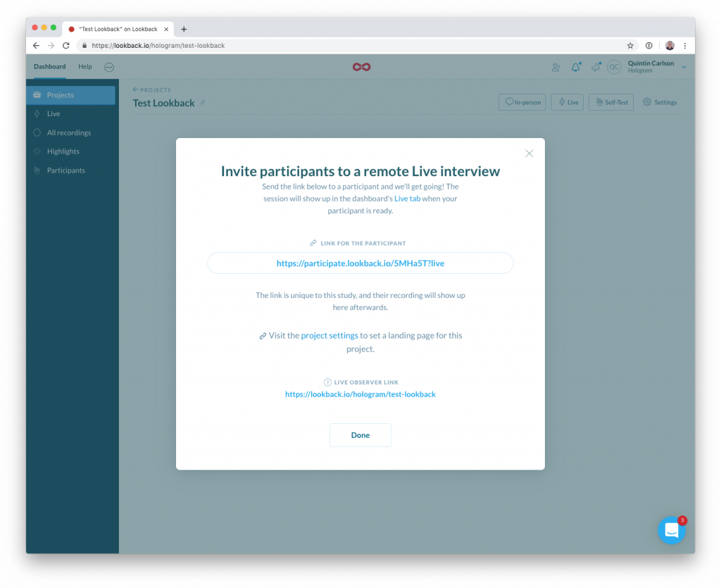Image resolution: width=721 pixels, height=588 pixels.
Task: Click the live observer link URL
Action: point(360,394)
